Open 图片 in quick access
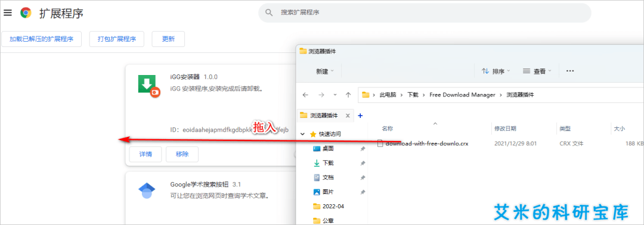 coord(328,192)
